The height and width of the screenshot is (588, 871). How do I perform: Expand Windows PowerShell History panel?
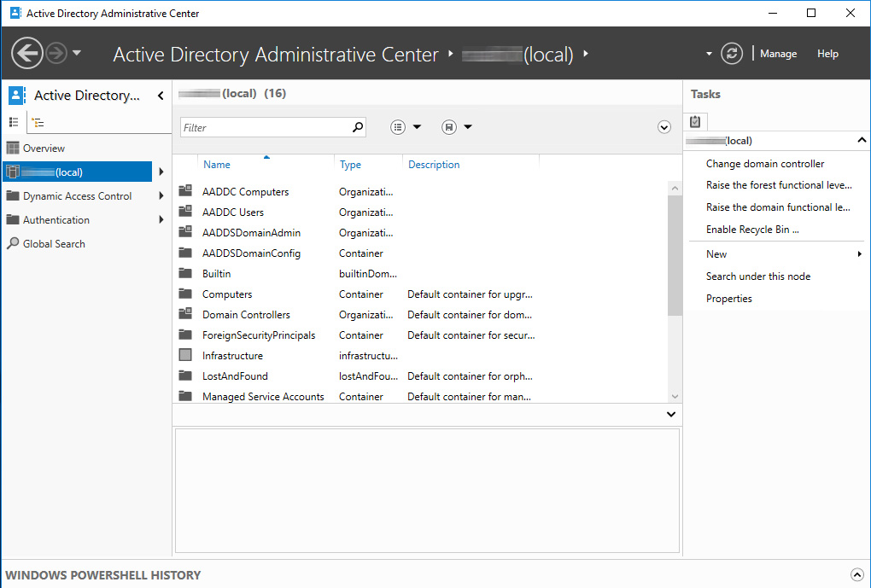[x=856, y=574]
